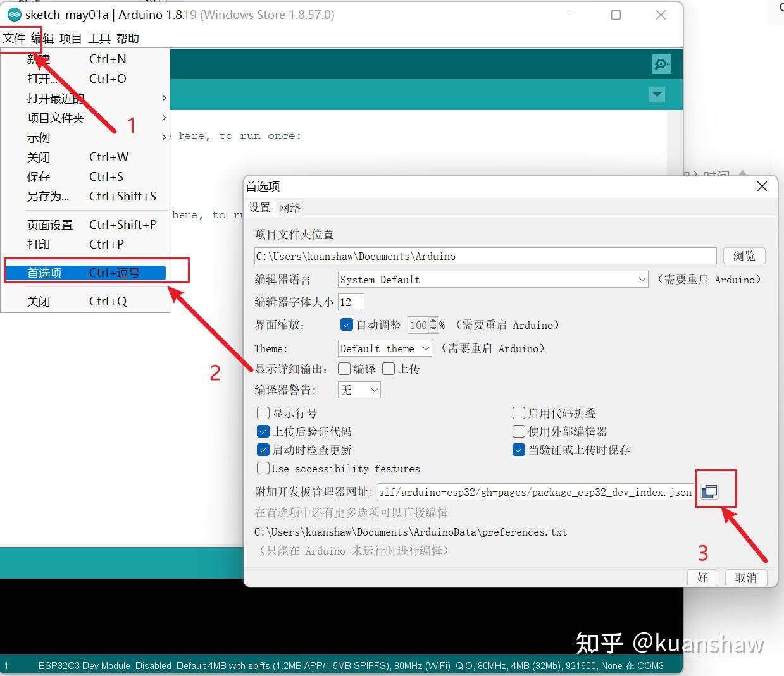Increase interface scale with the up stepper
784x676 pixels.
(433, 321)
